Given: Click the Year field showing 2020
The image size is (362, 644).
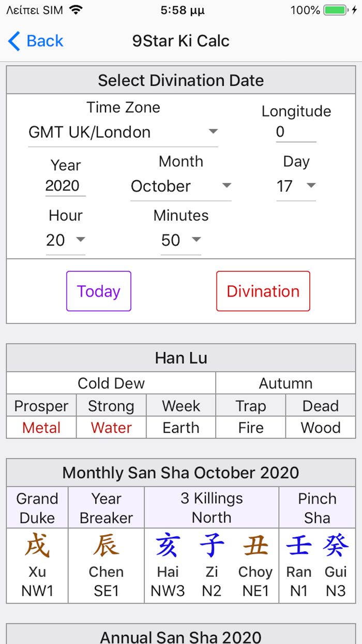Looking at the screenshot, I should (x=65, y=186).
